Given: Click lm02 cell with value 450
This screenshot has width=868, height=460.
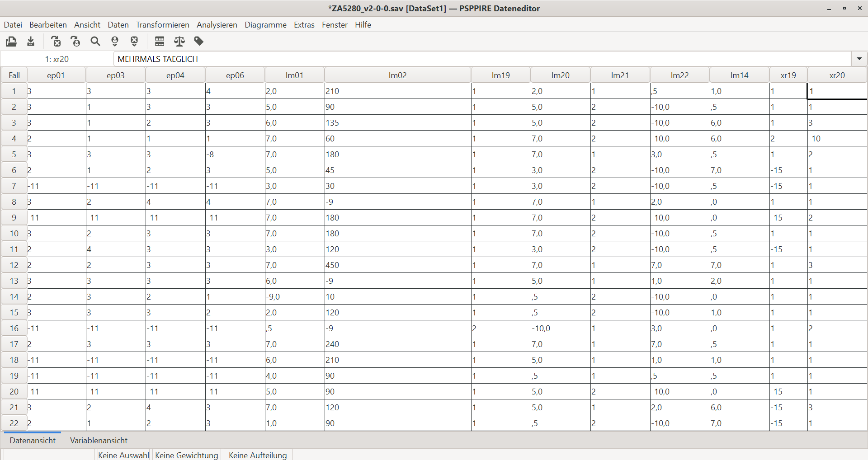Looking at the screenshot, I should (398, 265).
